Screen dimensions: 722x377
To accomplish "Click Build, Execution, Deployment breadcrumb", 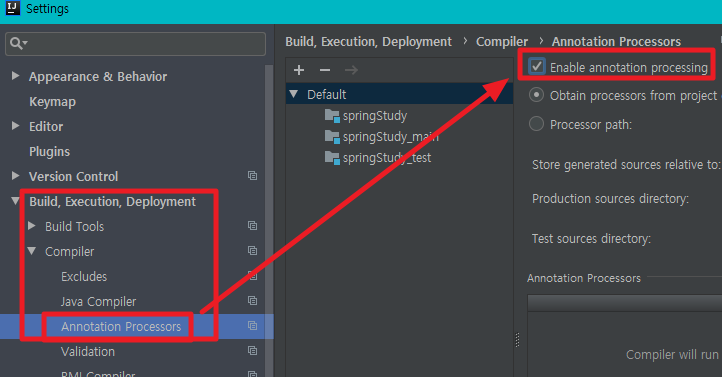I will pos(368,41).
